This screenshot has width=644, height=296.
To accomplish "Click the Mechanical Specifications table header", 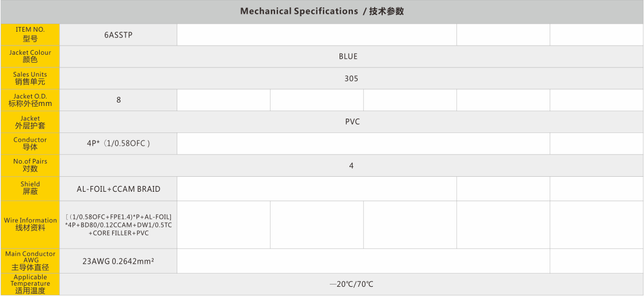I will point(325,12).
